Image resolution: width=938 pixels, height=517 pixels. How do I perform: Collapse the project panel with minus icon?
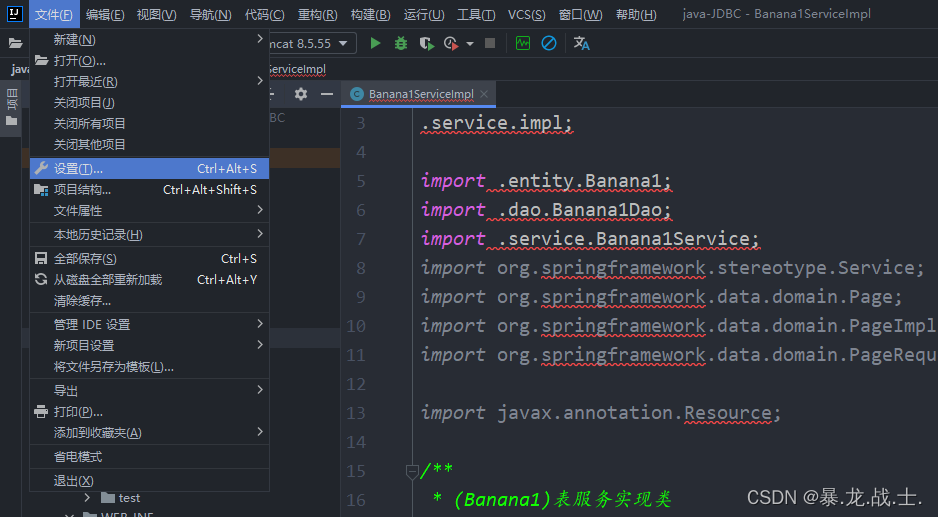pos(327,94)
